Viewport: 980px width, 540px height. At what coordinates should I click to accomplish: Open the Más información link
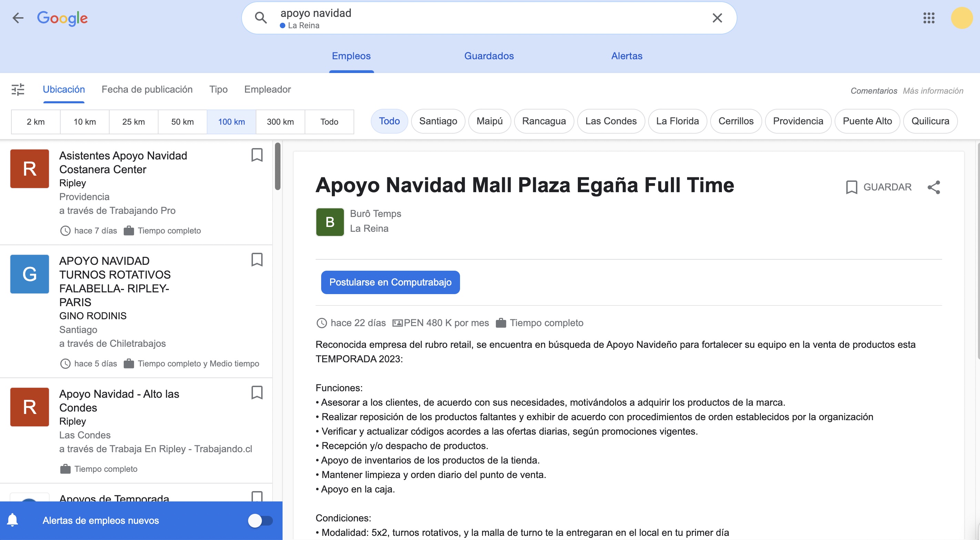[x=933, y=91]
